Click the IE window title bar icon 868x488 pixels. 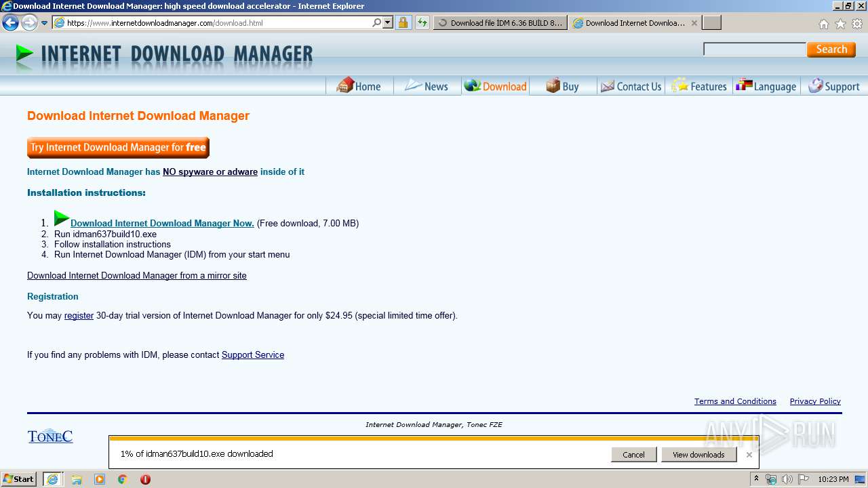(x=6, y=5)
